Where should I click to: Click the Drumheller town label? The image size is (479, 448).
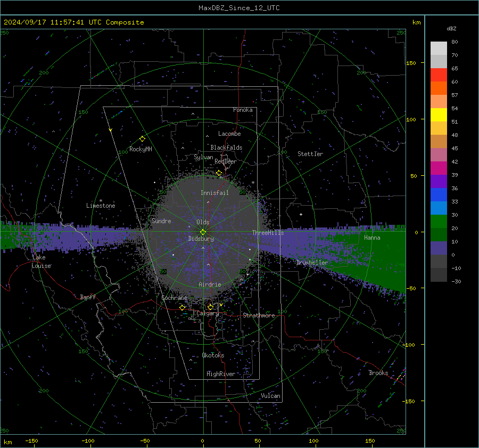click(312, 263)
